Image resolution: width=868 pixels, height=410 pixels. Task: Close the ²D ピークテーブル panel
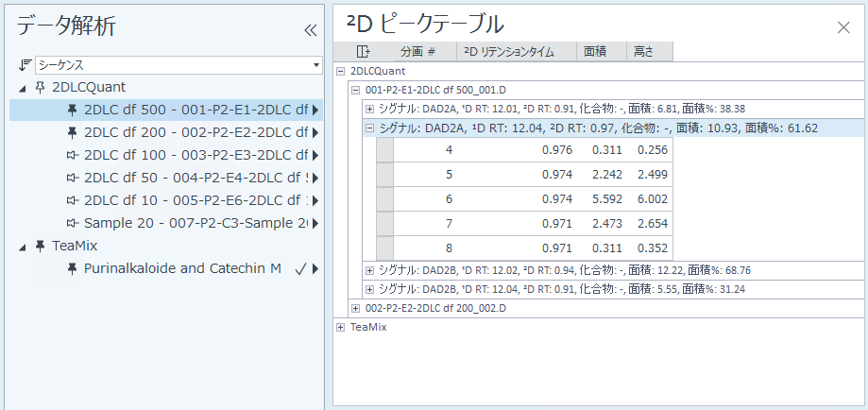[x=843, y=27]
